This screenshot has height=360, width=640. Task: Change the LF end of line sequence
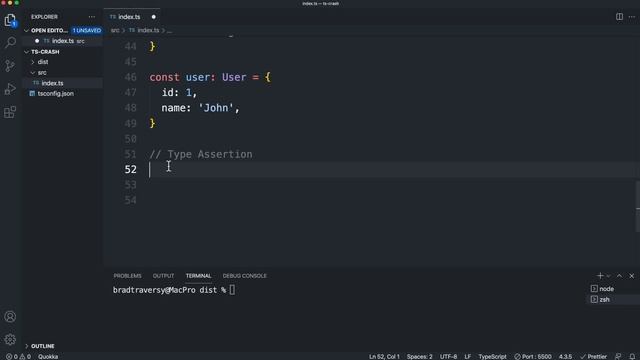[x=468, y=357]
